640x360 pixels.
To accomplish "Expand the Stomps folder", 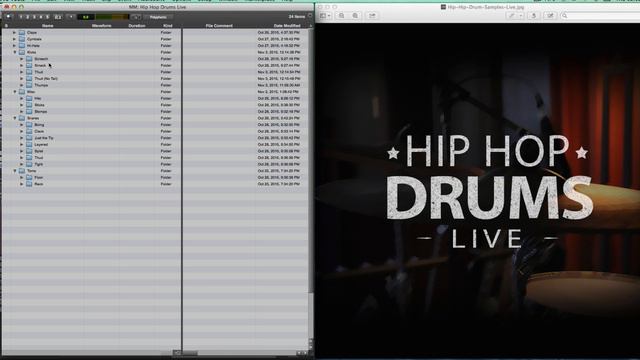I will coord(22,111).
